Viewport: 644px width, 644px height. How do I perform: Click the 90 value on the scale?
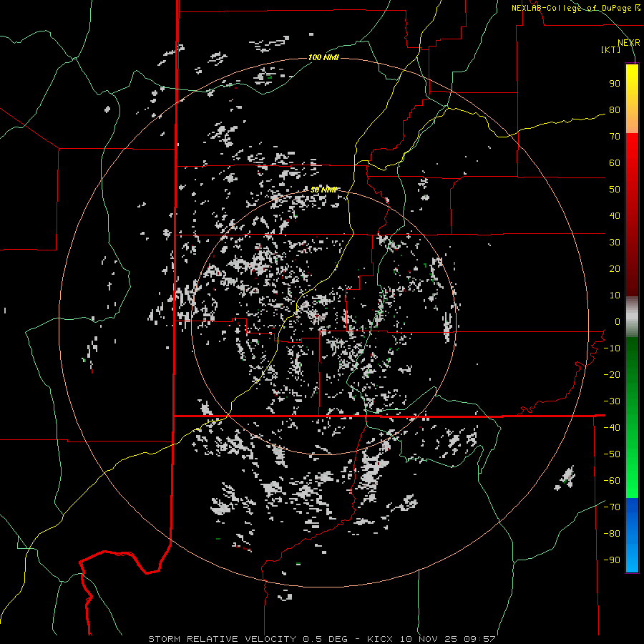click(x=615, y=84)
